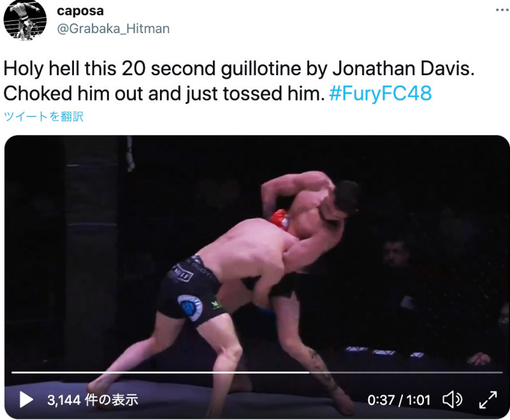Image resolution: width=510 pixels, height=420 pixels.
Task: Open the tweet's three-dot more options menu
Action: 502,10
